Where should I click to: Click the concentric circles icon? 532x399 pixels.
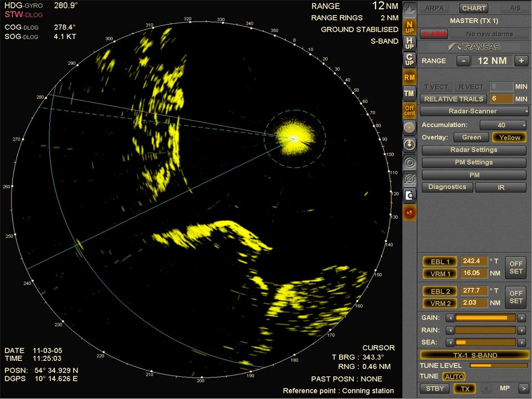click(410, 163)
